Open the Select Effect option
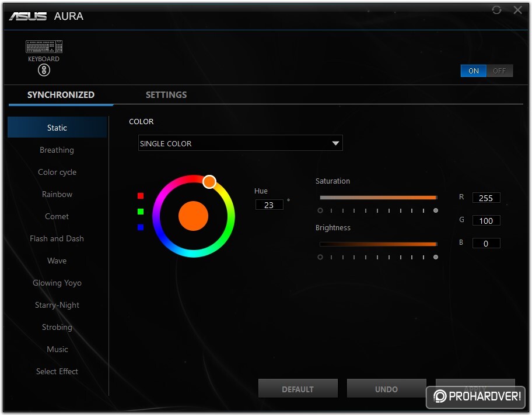 (x=57, y=372)
